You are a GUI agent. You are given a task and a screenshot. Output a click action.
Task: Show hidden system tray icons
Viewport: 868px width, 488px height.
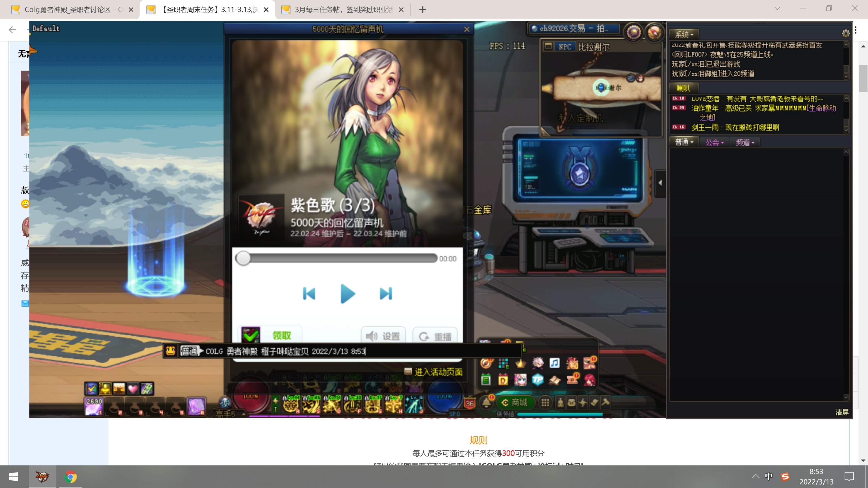pyautogui.click(x=756, y=476)
